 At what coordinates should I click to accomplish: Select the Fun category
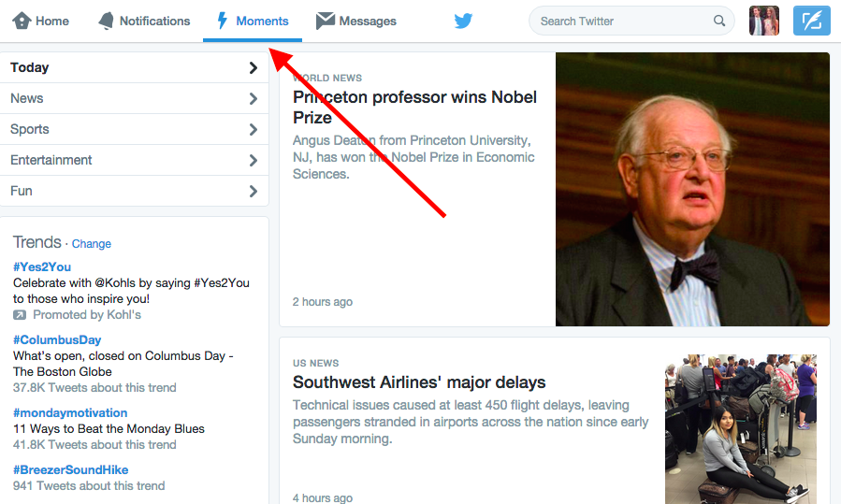[x=134, y=191]
